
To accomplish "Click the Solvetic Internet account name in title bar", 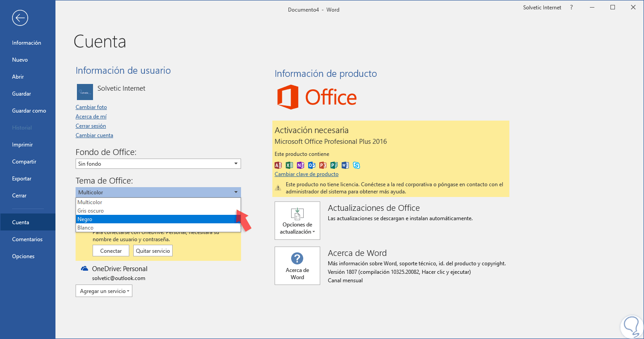I will click(542, 8).
